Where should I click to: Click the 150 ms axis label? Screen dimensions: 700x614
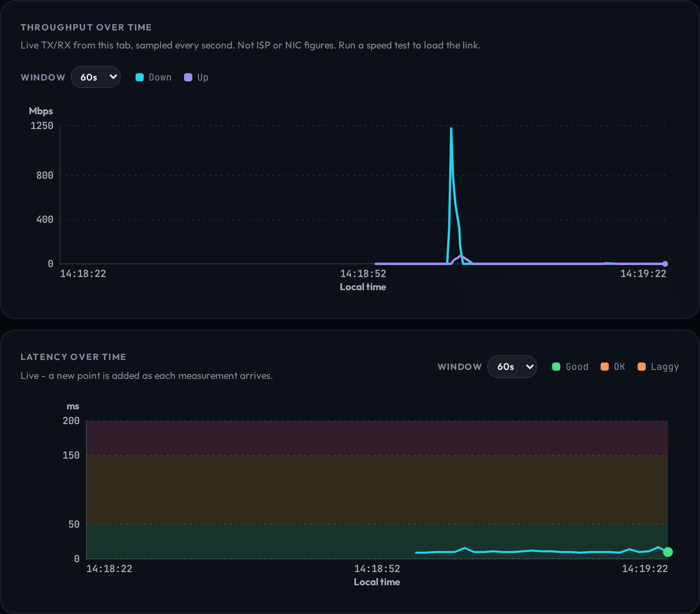pos(71,455)
